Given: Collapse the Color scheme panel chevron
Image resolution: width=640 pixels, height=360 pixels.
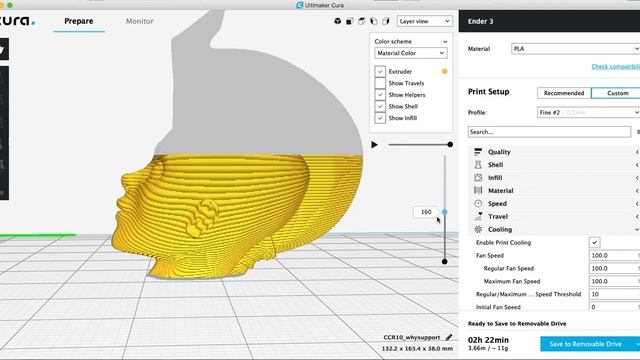Looking at the screenshot, I should tap(445, 42).
